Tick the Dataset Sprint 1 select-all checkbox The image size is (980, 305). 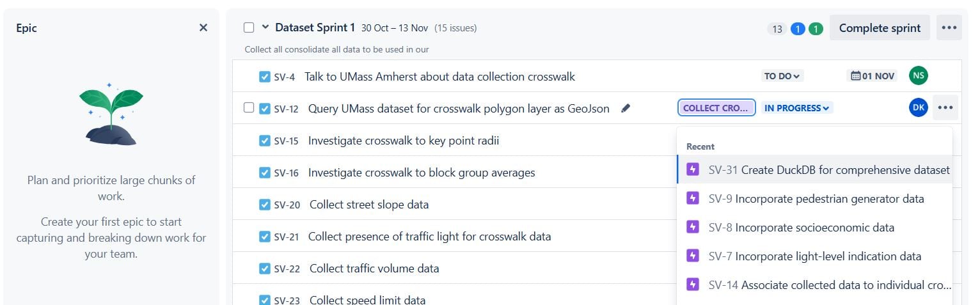pyautogui.click(x=249, y=27)
